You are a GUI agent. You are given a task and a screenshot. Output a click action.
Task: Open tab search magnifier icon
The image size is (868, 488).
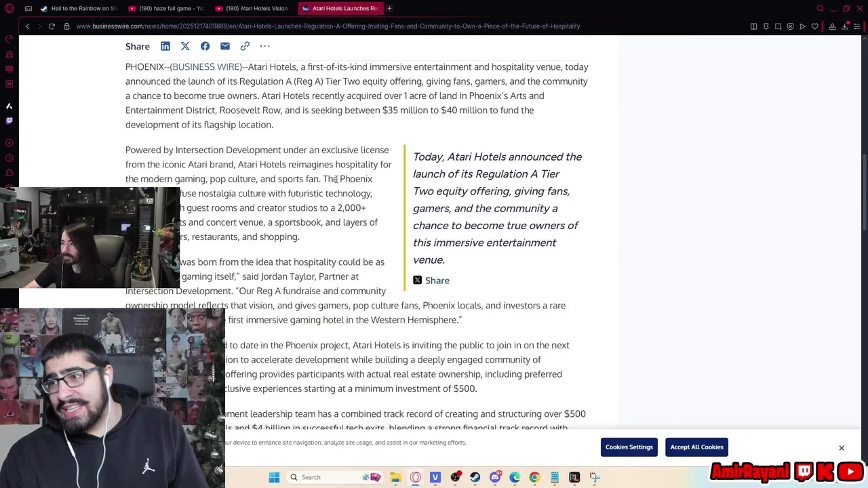click(820, 8)
